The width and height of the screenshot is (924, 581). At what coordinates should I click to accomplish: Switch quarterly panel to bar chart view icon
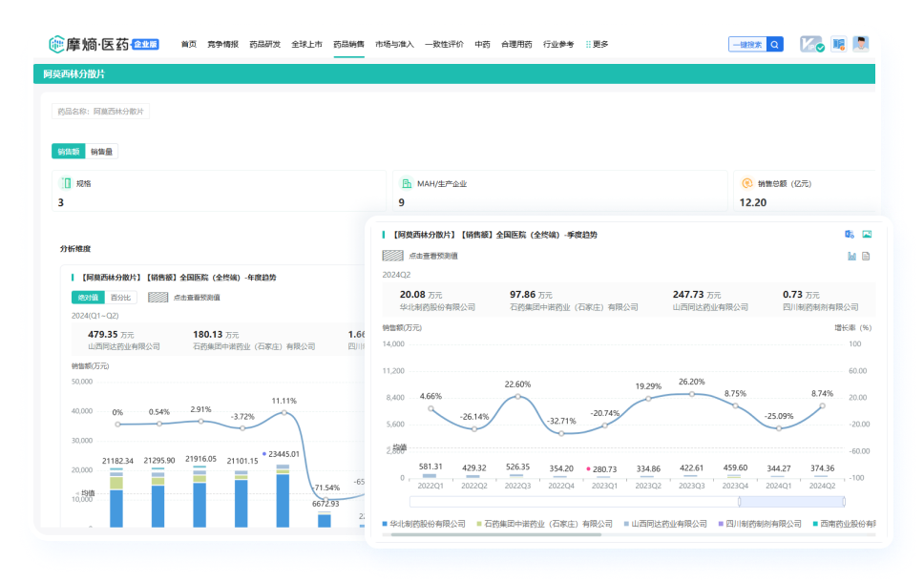click(x=851, y=256)
